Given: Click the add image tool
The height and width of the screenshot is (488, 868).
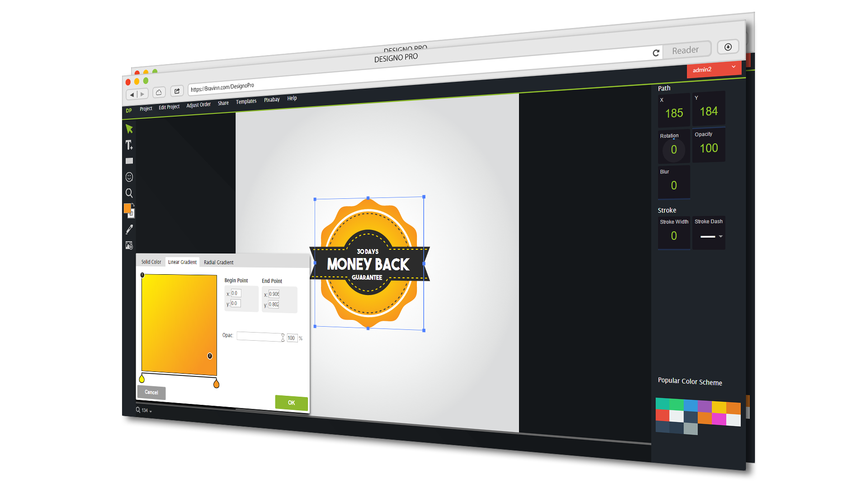Looking at the screenshot, I should (x=129, y=245).
